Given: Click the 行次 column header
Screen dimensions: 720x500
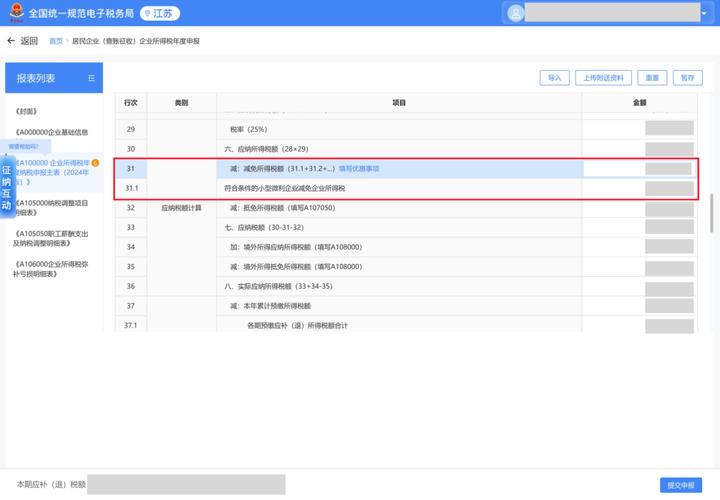Looking at the screenshot, I should [x=131, y=102].
